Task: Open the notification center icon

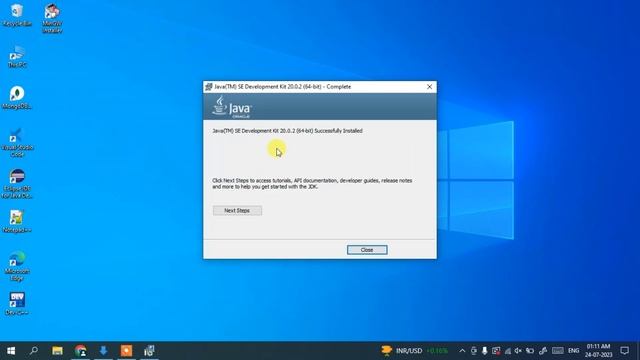Action: click(x=624, y=351)
